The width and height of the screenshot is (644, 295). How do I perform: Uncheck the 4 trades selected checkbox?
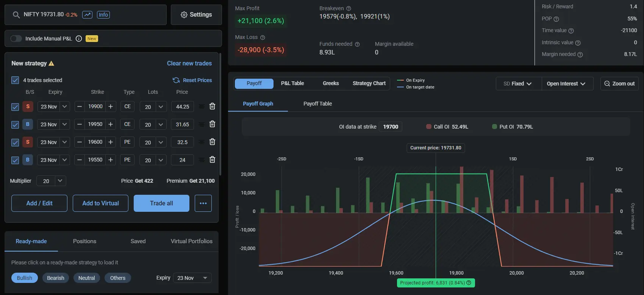click(x=15, y=80)
